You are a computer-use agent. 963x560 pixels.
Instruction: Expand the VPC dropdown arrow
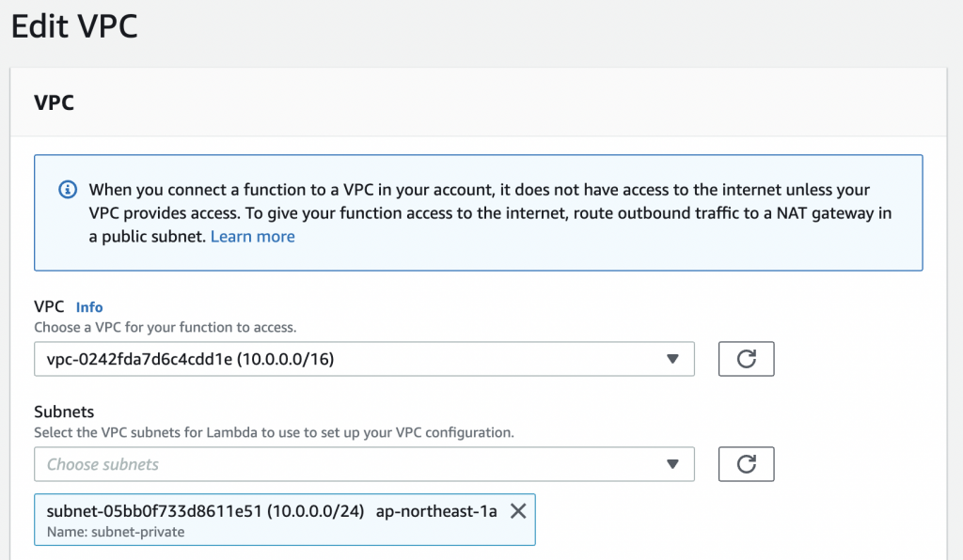(x=672, y=359)
